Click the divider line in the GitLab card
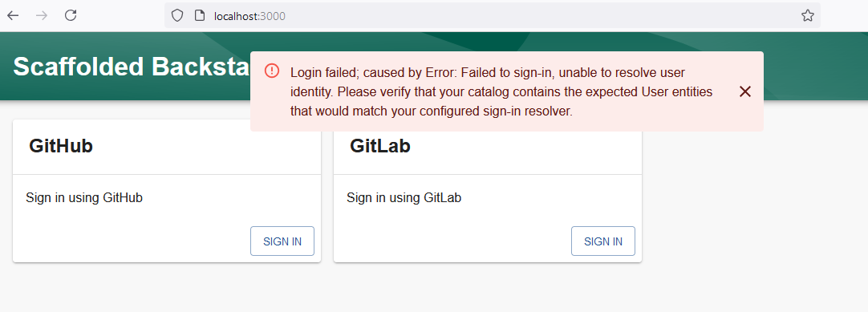The height and width of the screenshot is (312, 868). (x=488, y=174)
